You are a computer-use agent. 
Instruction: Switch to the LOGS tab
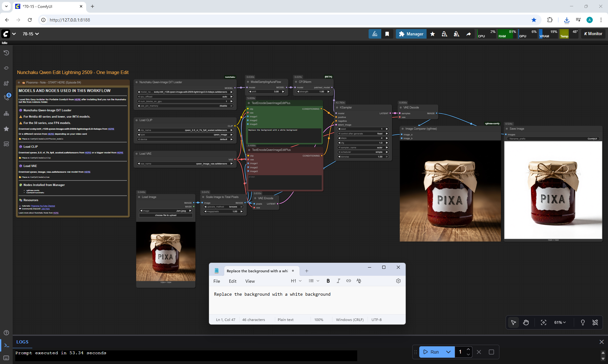coord(22,342)
